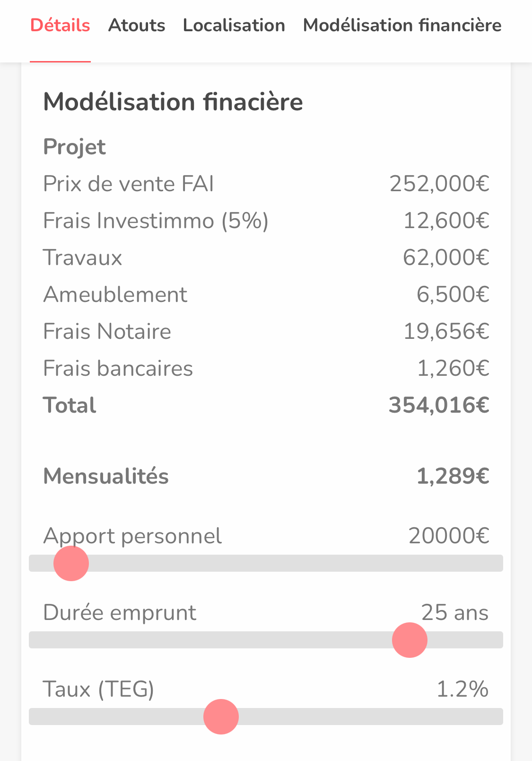The width and height of the screenshot is (532, 761).
Task: Click the Apport personnel value 20000€
Action: click(x=449, y=536)
